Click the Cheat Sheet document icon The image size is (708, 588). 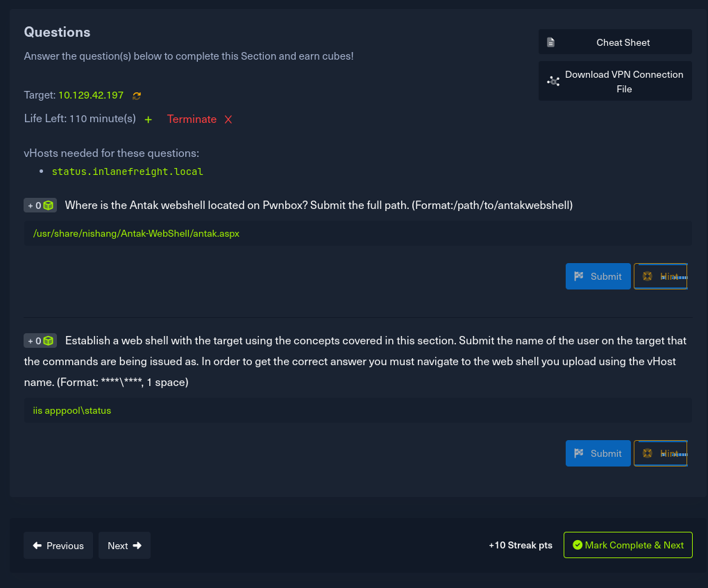(550, 42)
